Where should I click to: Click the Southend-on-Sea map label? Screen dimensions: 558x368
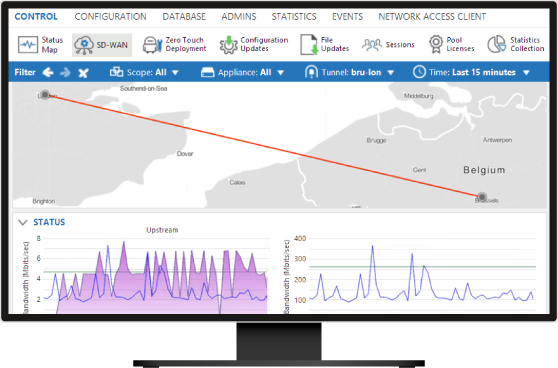coord(143,88)
